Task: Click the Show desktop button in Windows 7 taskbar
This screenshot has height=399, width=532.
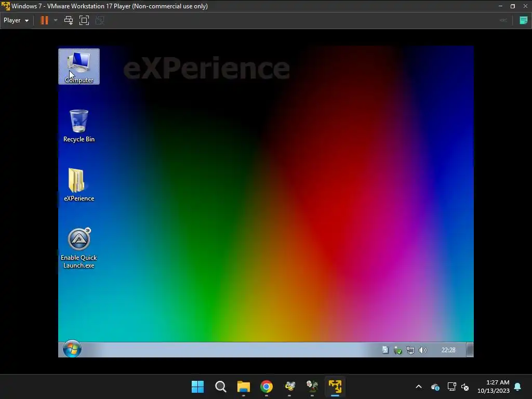Action: pyautogui.click(x=470, y=350)
